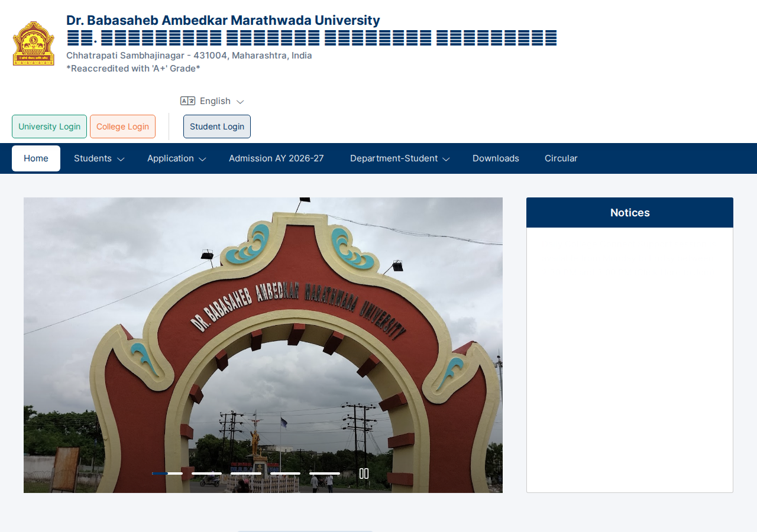The image size is (757, 532).
Task: Go to the Home tab
Action: (x=36, y=158)
